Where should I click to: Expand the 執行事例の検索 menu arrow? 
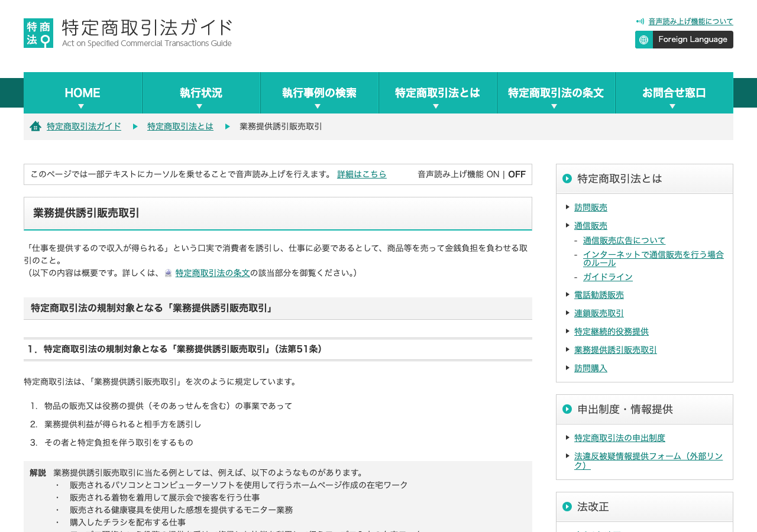click(318, 106)
